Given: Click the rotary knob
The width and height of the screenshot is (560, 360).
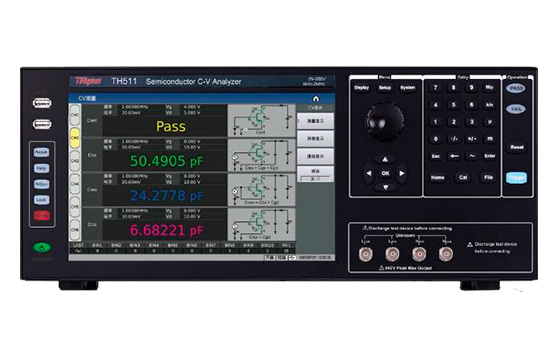Looking at the screenshot, I should [x=385, y=121].
